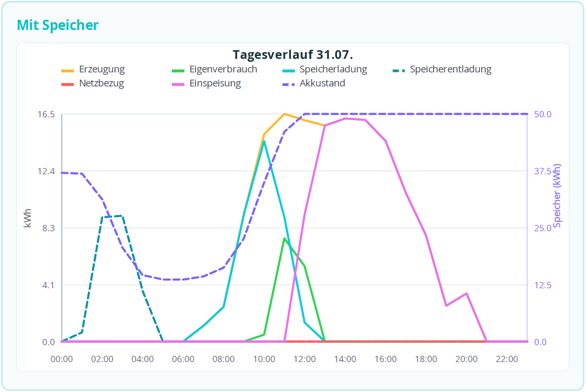Hide the Speicherladung series via legend
Image resolution: width=586 pixels, height=392 pixels.
click(324, 69)
